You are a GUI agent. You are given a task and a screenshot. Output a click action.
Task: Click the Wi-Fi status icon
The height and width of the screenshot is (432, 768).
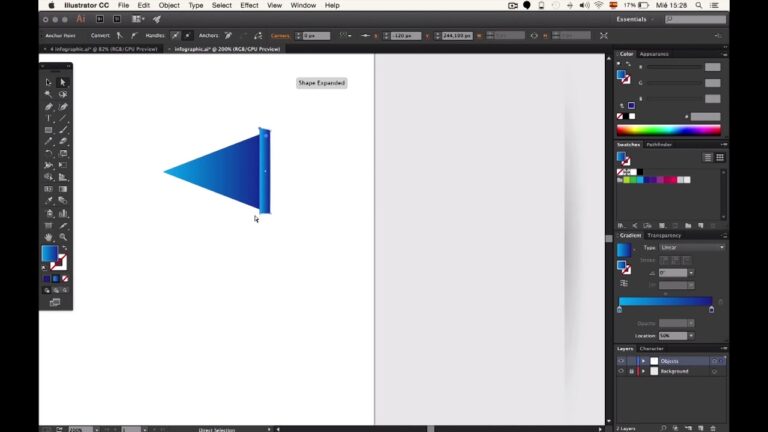point(599,5)
